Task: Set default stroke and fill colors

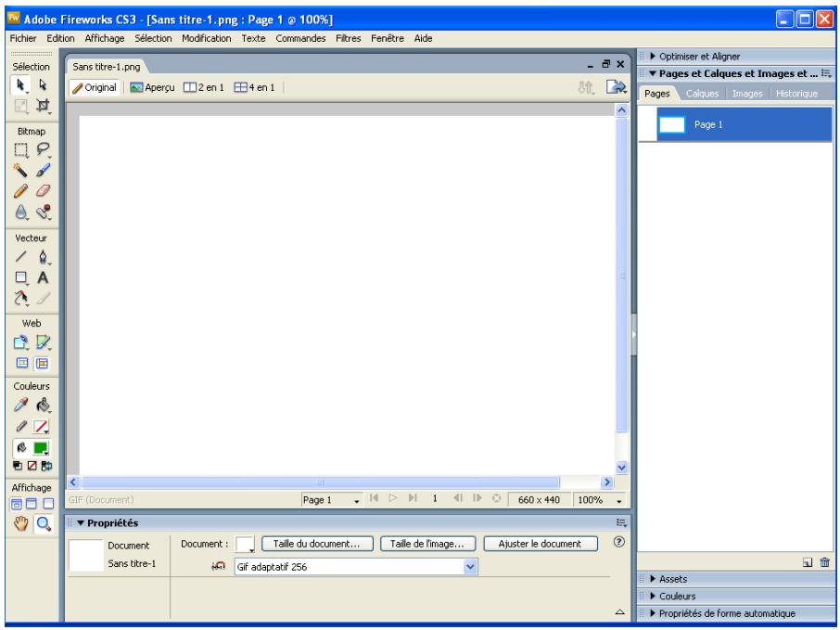Action: click(x=18, y=466)
